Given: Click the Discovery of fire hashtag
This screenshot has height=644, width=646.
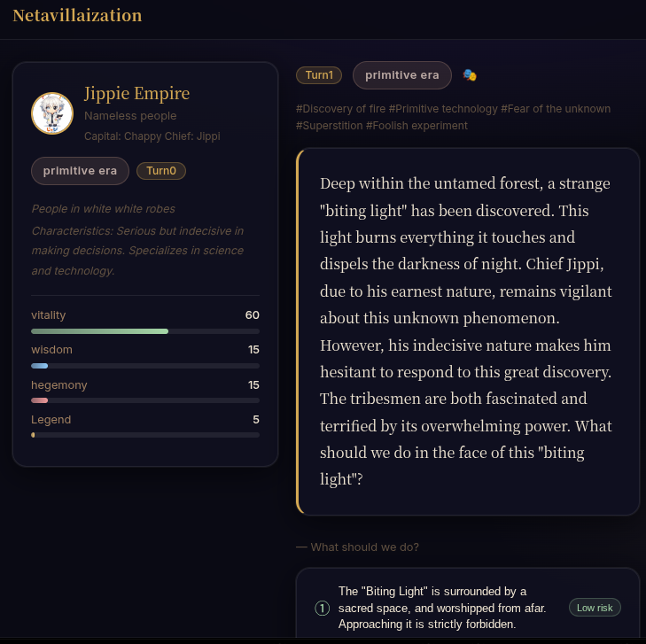Looking at the screenshot, I should click(340, 109).
